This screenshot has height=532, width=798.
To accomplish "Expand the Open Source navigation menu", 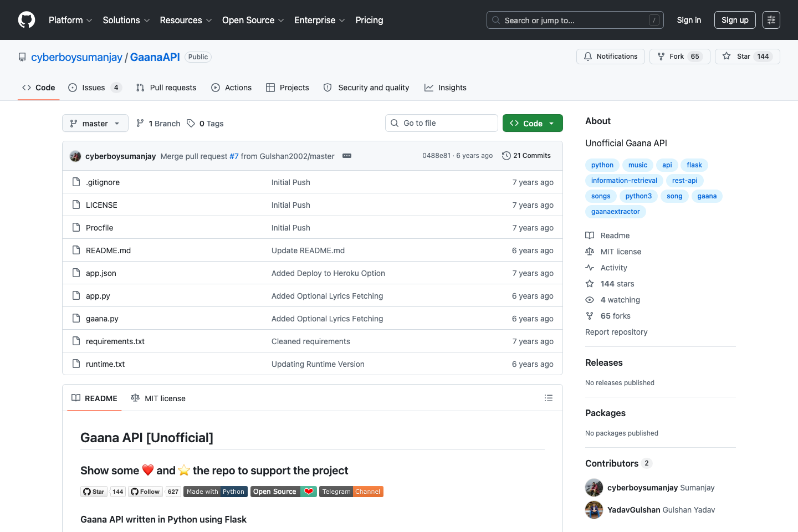I will point(253,20).
